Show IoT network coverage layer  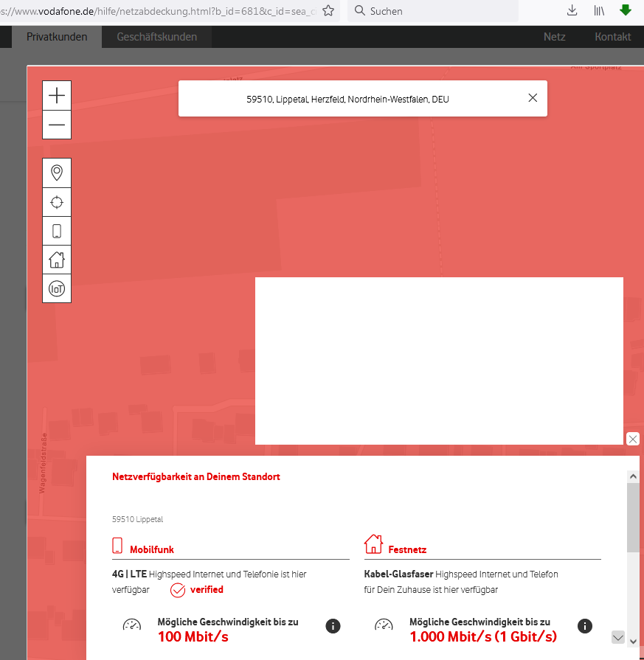57,289
